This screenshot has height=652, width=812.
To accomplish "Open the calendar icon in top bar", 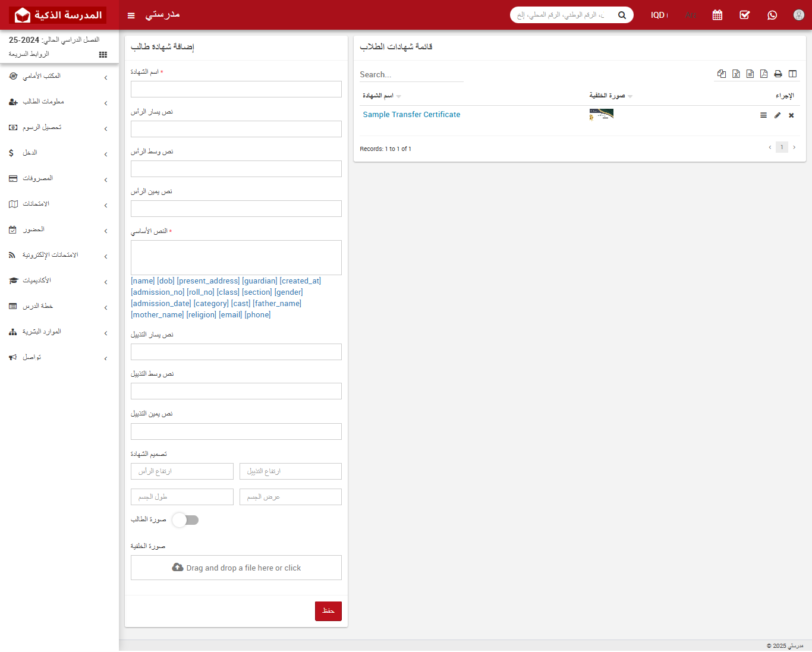I will coord(717,15).
